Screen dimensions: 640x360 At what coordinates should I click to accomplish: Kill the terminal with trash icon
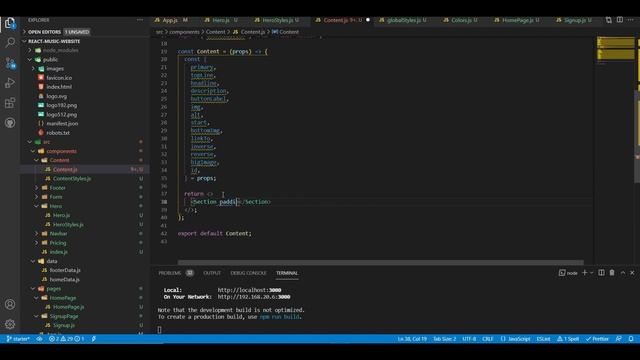click(x=612, y=273)
